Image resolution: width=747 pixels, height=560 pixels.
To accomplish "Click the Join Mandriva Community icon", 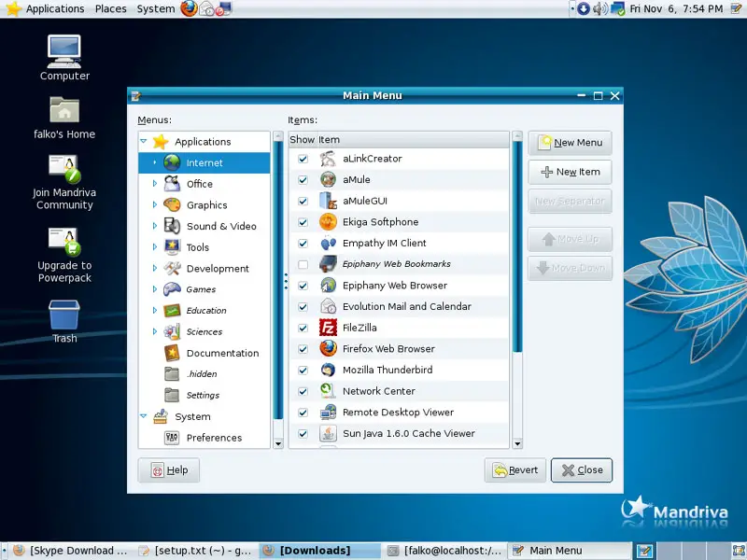I will click(x=64, y=169).
